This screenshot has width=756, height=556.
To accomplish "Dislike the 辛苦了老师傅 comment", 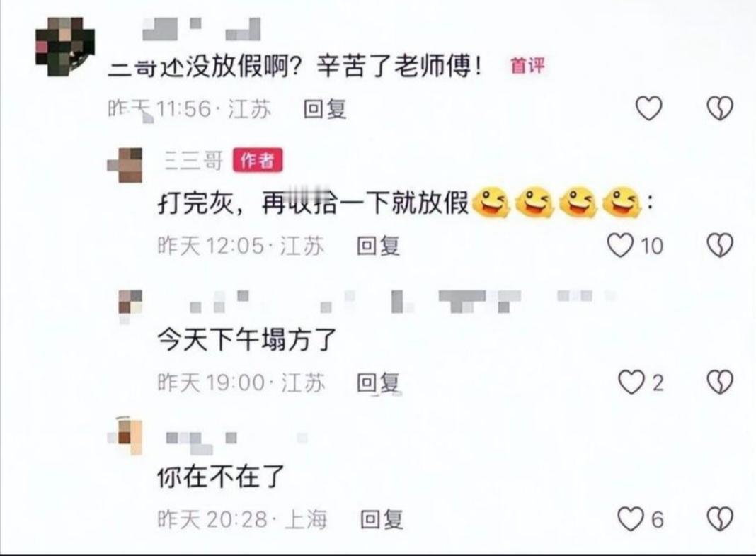I will tap(720, 108).
